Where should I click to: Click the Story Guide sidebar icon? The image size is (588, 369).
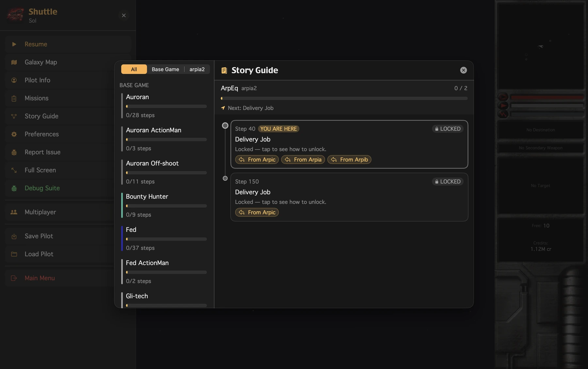tap(14, 116)
